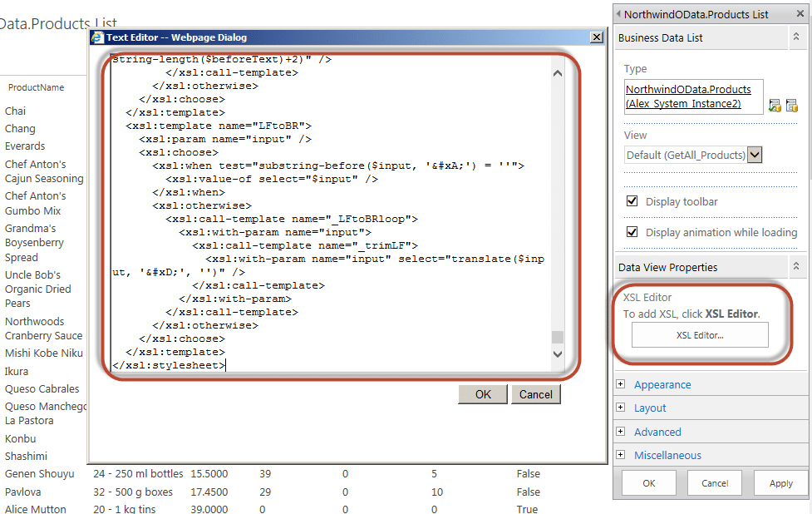Screen dimensions: 812x514
Task: Open the Advanced section link
Action: [x=657, y=432]
